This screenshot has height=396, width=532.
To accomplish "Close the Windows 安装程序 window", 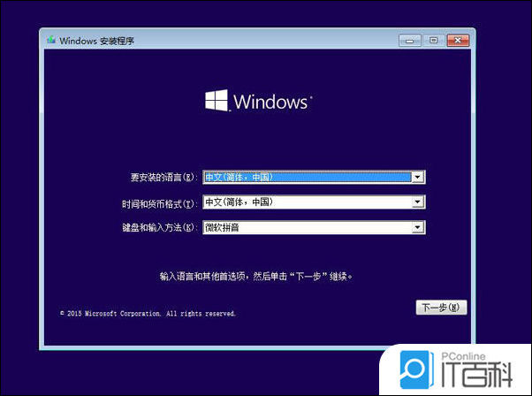I will (x=458, y=41).
